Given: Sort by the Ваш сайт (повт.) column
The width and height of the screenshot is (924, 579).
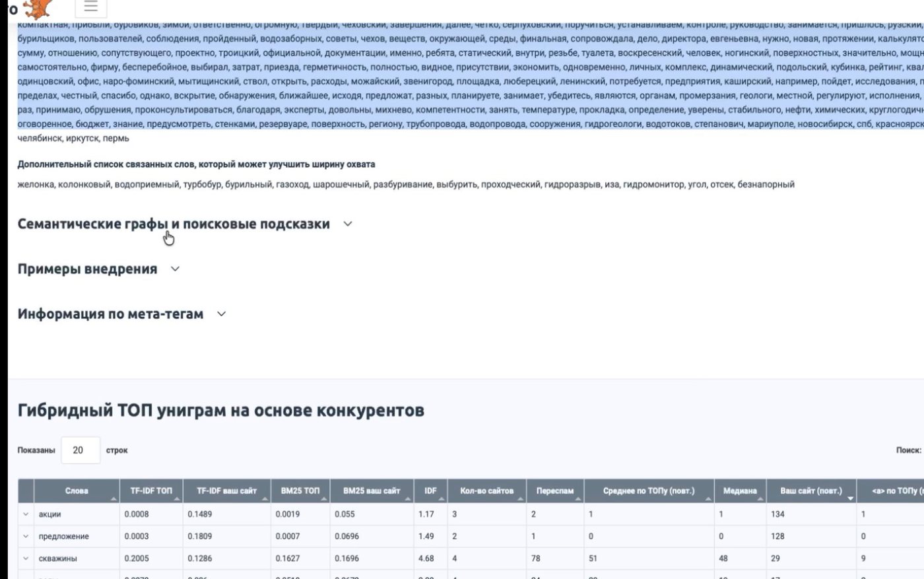Looking at the screenshot, I should tap(811, 491).
